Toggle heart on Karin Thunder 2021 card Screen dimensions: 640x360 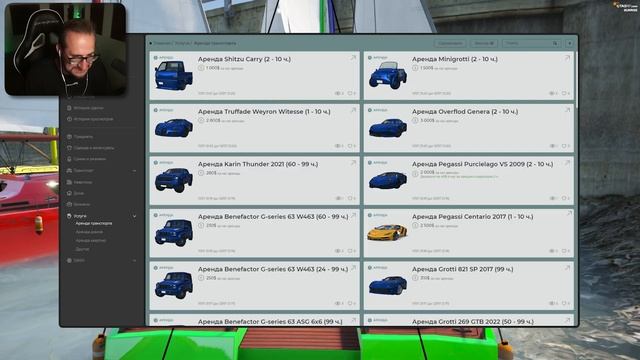point(350,198)
